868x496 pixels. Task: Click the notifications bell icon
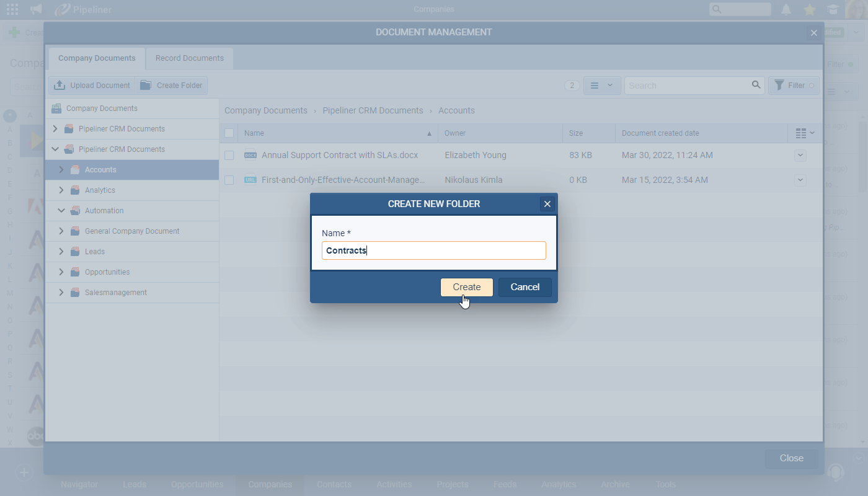pyautogui.click(x=786, y=9)
